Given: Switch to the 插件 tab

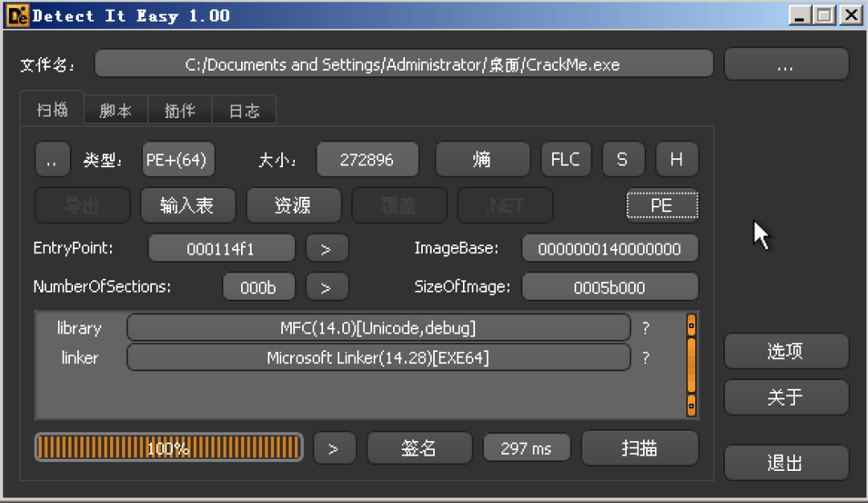Looking at the screenshot, I should (x=179, y=111).
